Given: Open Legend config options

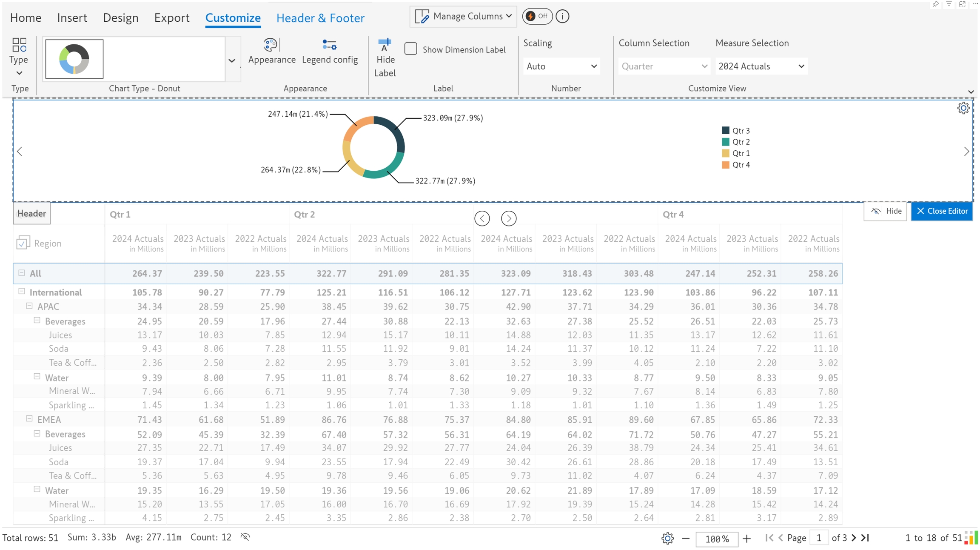Looking at the screenshot, I should click(x=329, y=45).
